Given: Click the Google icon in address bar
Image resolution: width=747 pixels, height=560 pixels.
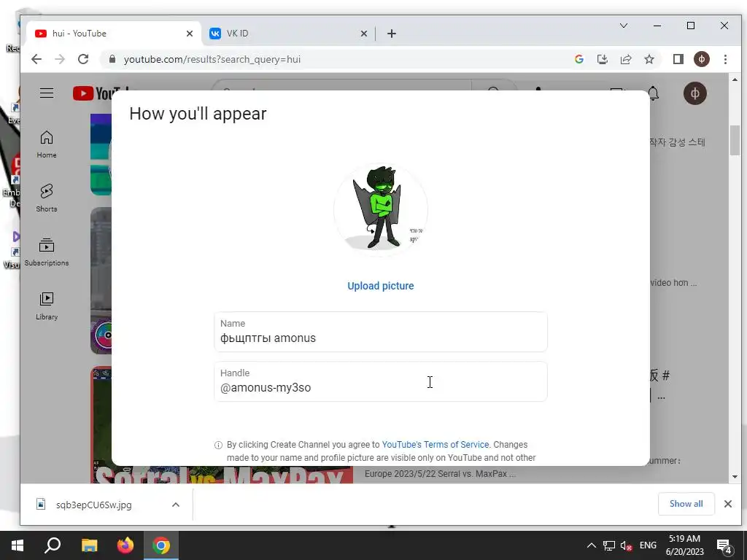Looking at the screenshot, I should pos(579,59).
